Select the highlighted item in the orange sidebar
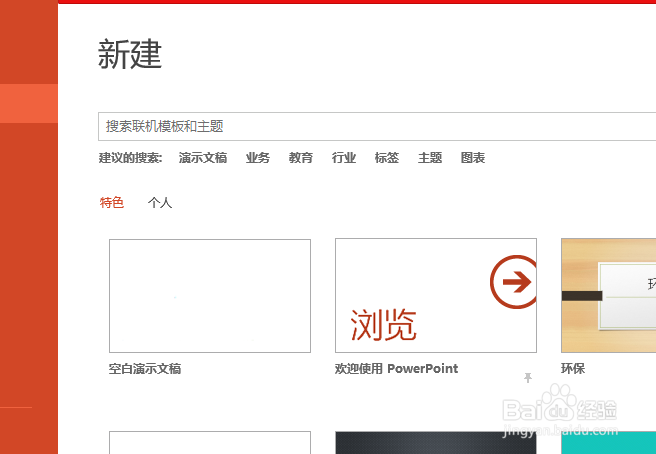Image resolution: width=656 pixels, height=454 pixels. pyautogui.click(x=29, y=103)
